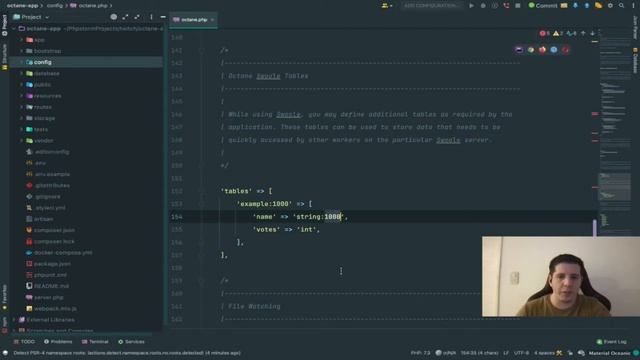Click the green Git commit check icon
Screen dimensions: 640x360
pyautogui.click(x=531, y=6)
